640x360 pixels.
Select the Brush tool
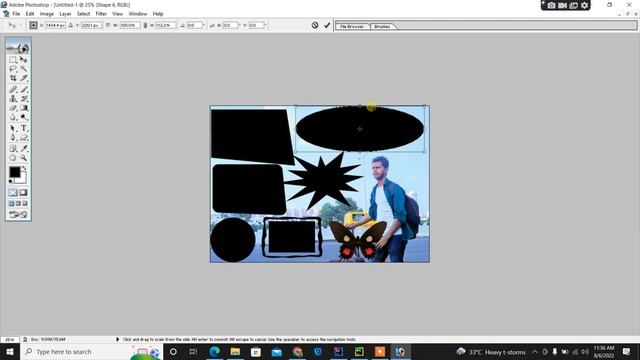(24, 89)
